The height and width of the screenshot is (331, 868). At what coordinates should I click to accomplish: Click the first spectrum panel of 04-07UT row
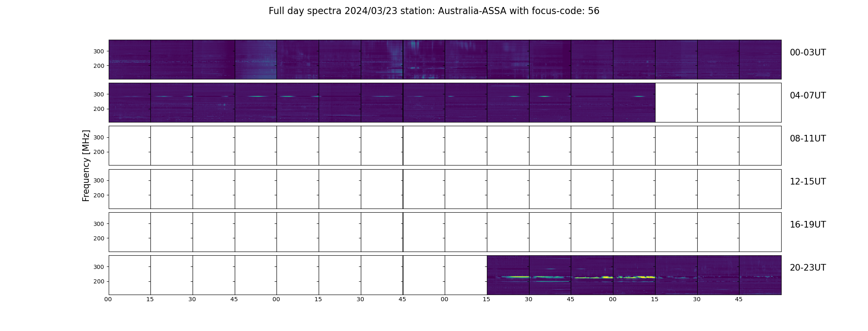pos(130,103)
